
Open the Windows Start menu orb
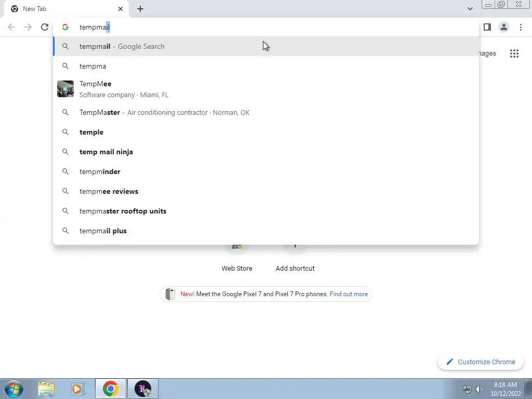[x=14, y=389]
